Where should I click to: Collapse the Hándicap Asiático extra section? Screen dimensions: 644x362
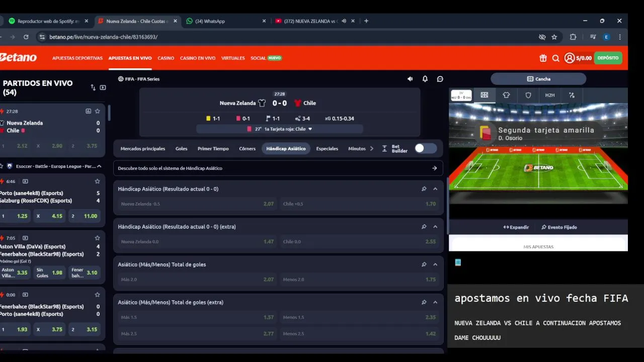435,227
